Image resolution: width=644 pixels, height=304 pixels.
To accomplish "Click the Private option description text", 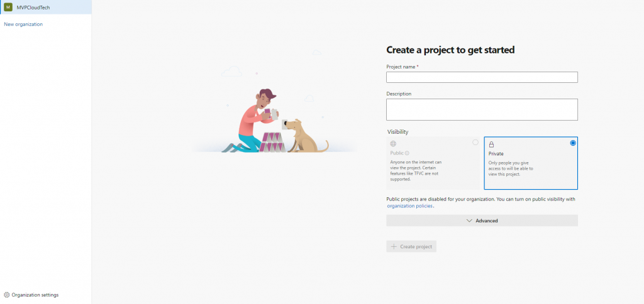I will pos(511,168).
